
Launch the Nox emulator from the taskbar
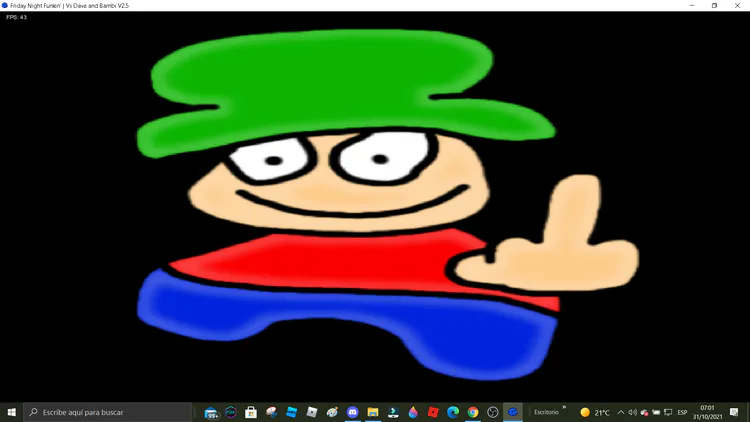[x=231, y=412]
